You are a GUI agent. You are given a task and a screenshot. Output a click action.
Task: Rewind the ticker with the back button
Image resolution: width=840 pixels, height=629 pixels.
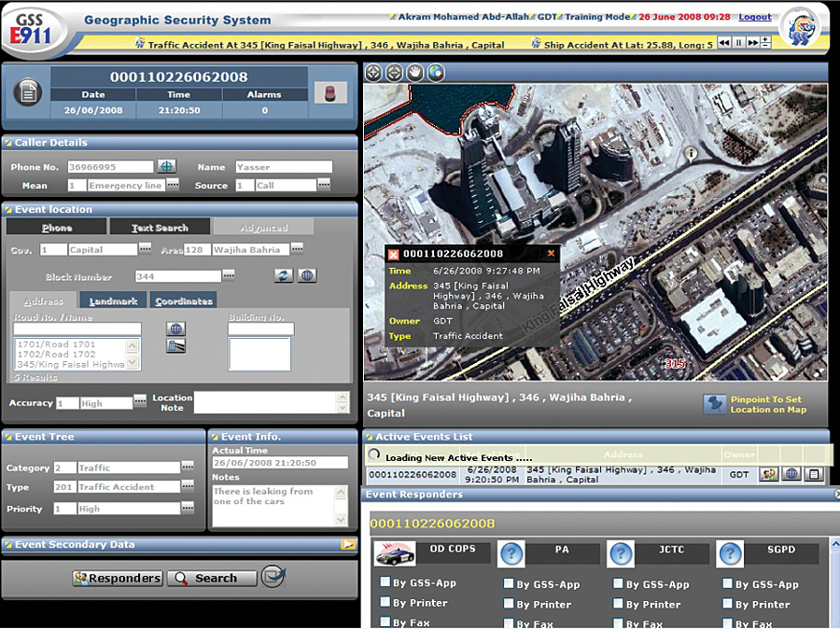coord(724,42)
